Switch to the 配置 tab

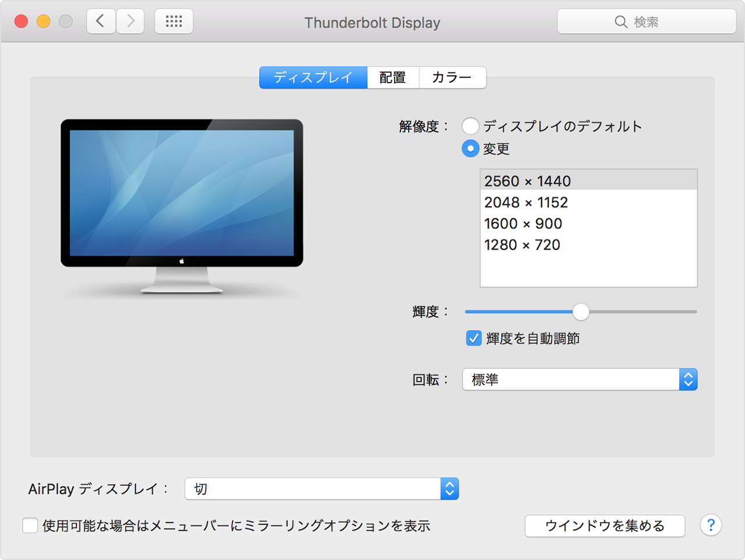pyautogui.click(x=393, y=77)
